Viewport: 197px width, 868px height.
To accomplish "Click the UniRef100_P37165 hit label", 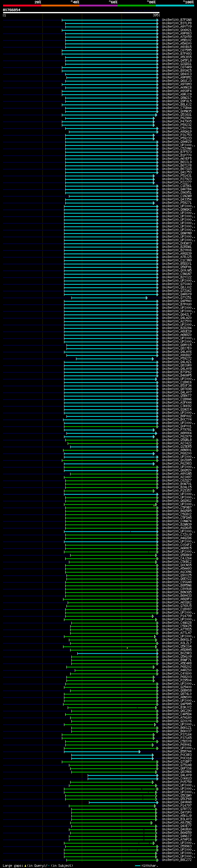I will click(x=177, y=737).
